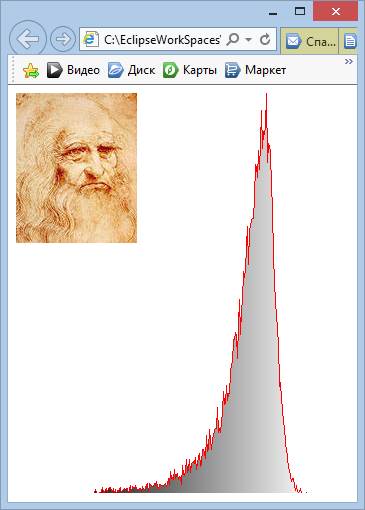The width and height of the screenshot is (365, 510).
Task: Switch to the Спа... mail tab
Action: pyautogui.click(x=310, y=41)
